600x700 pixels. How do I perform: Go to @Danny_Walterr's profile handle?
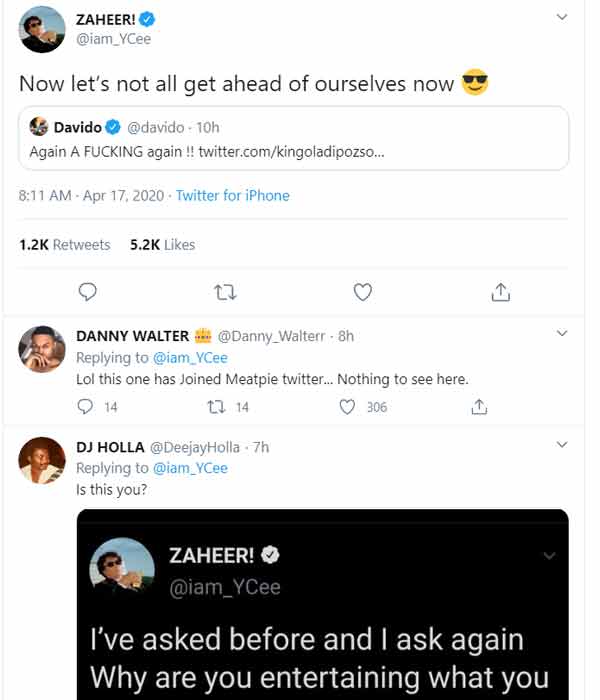pyautogui.click(x=271, y=336)
